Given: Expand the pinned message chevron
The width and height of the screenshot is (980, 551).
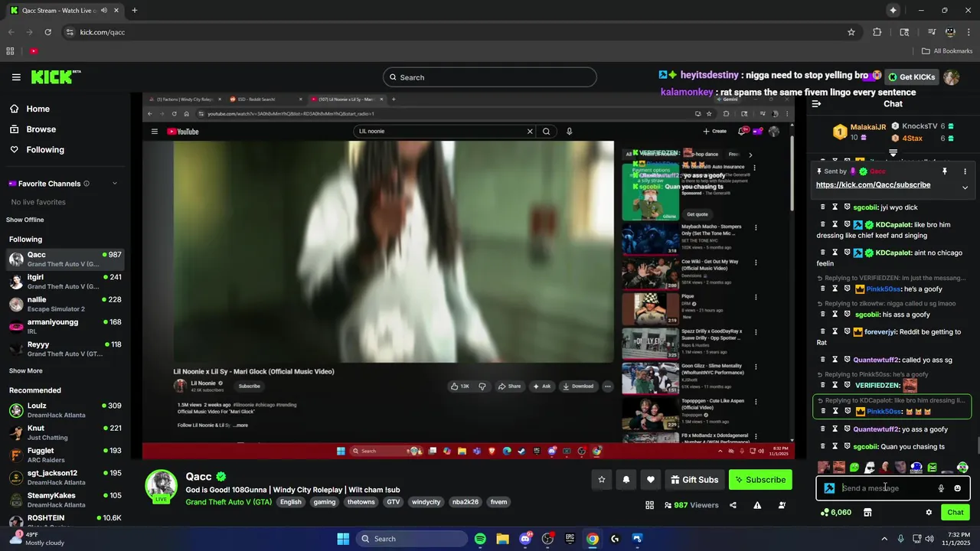Looking at the screenshot, I should (x=965, y=187).
